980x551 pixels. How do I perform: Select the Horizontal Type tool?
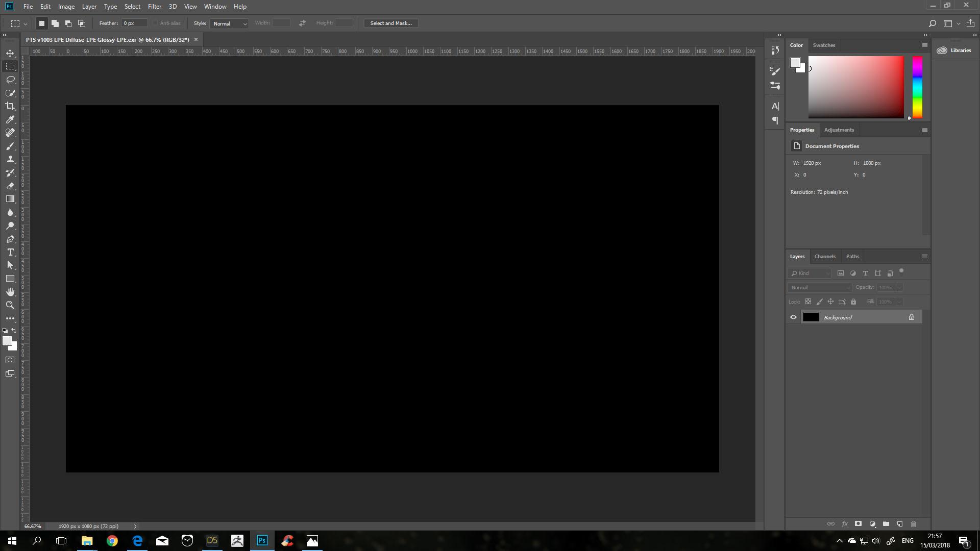10,252
